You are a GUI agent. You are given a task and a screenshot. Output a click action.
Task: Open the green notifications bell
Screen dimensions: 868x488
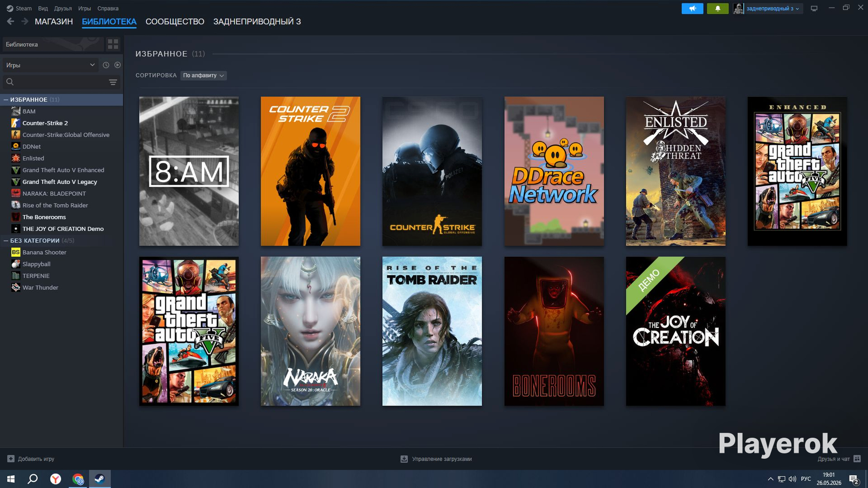tap(718, 8)
